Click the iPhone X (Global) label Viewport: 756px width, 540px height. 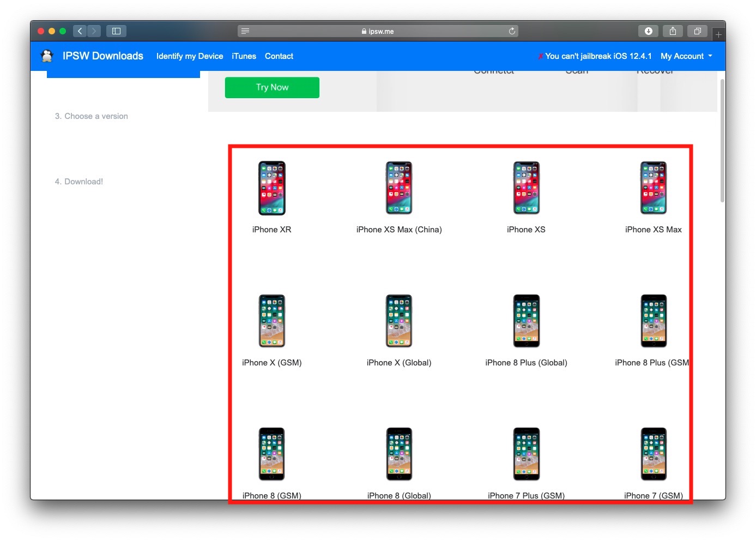coord(399,363)
